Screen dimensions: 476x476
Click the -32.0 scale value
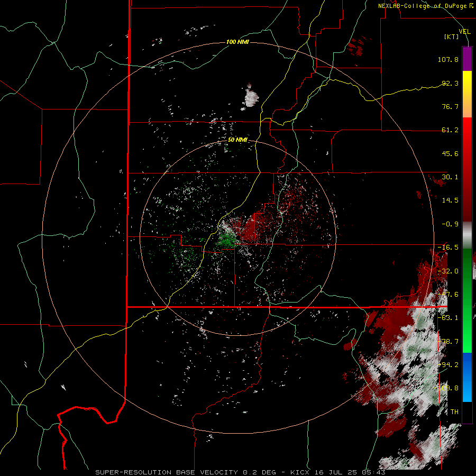(x=448, y=271)
